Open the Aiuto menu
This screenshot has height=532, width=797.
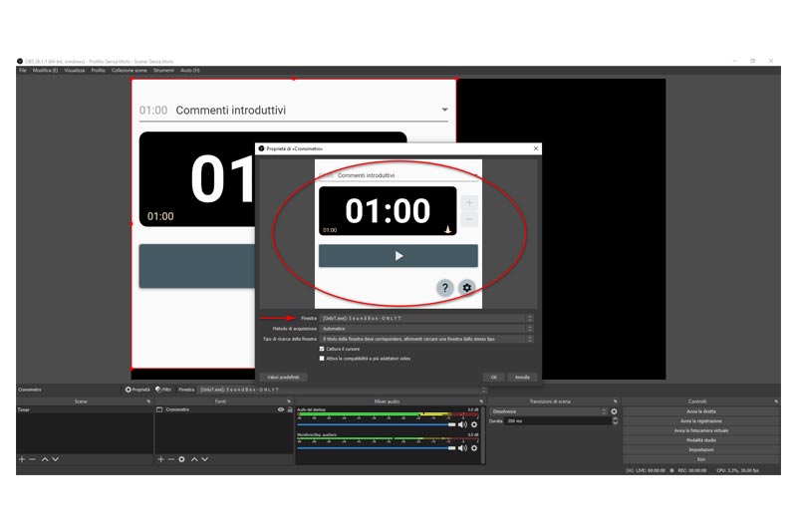tap(190, 71)
